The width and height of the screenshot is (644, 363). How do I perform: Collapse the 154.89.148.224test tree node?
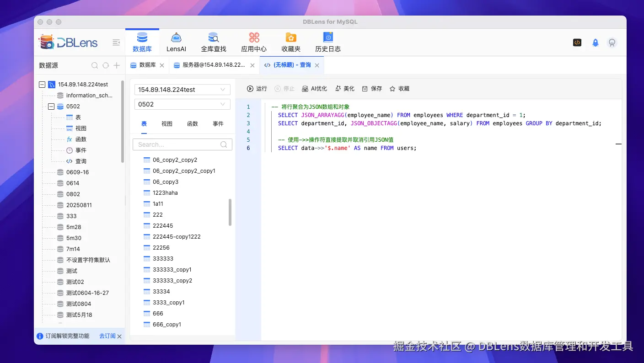pos(42,85)
